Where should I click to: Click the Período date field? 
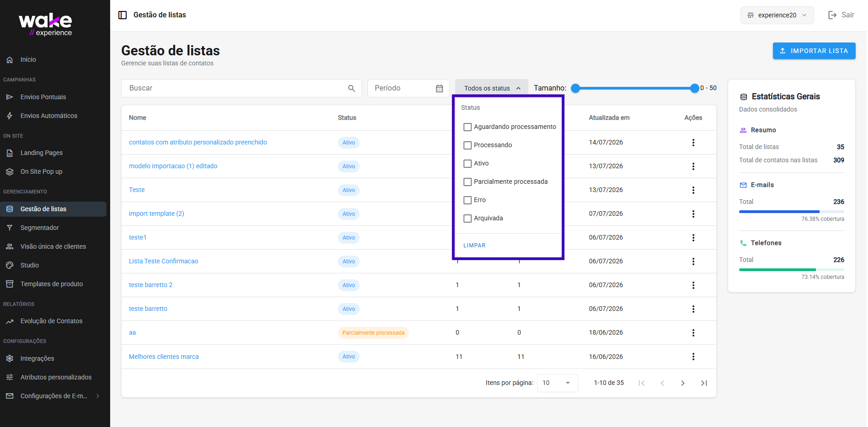coord(409,88)
